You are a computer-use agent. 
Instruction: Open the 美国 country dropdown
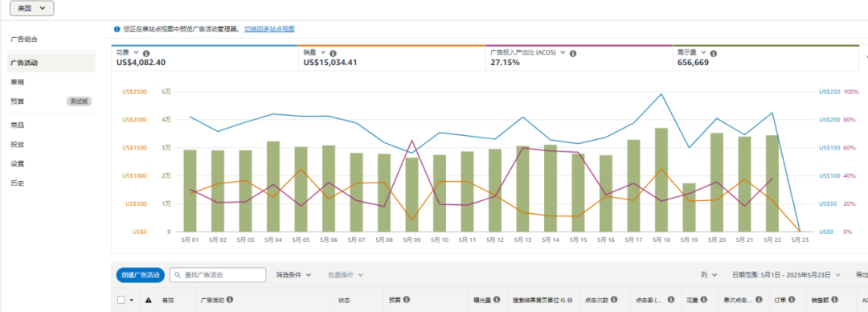[31, 8]
